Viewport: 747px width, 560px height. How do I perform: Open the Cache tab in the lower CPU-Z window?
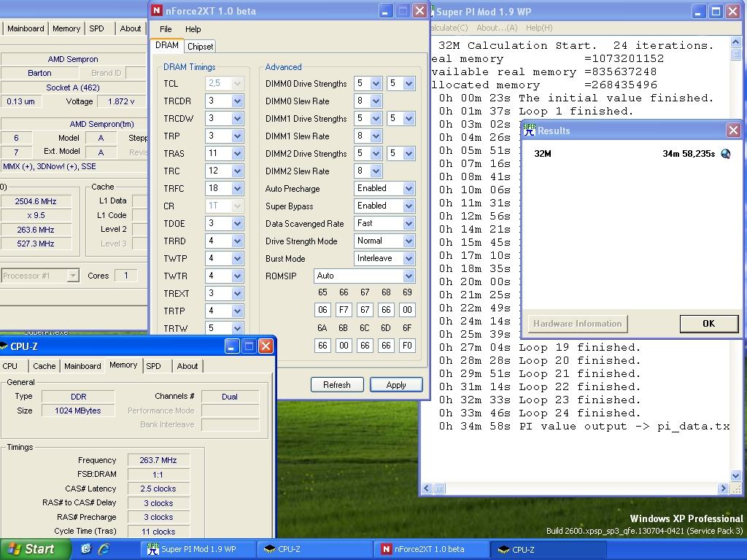coord(44,366)
